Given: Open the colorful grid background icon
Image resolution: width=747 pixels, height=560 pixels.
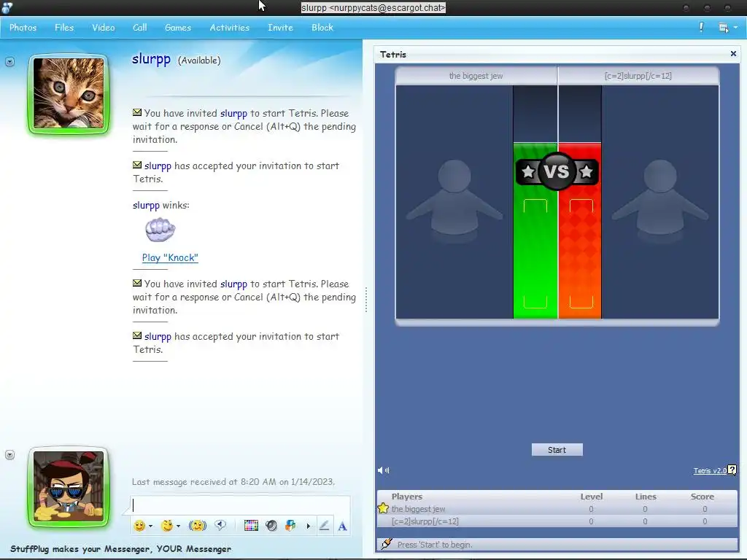Looking at the screenshot, I should coord(251,526).
